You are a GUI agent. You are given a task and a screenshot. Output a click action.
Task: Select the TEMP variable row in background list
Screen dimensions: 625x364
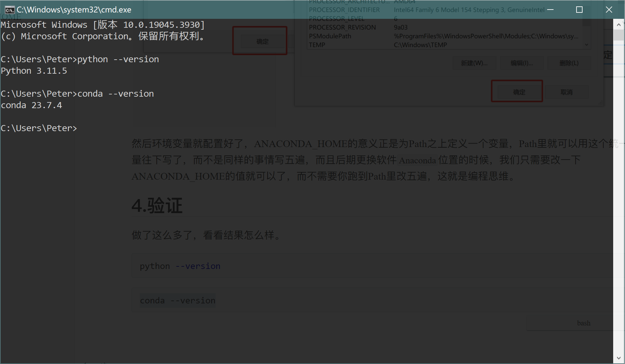click(x=445, y=45)
